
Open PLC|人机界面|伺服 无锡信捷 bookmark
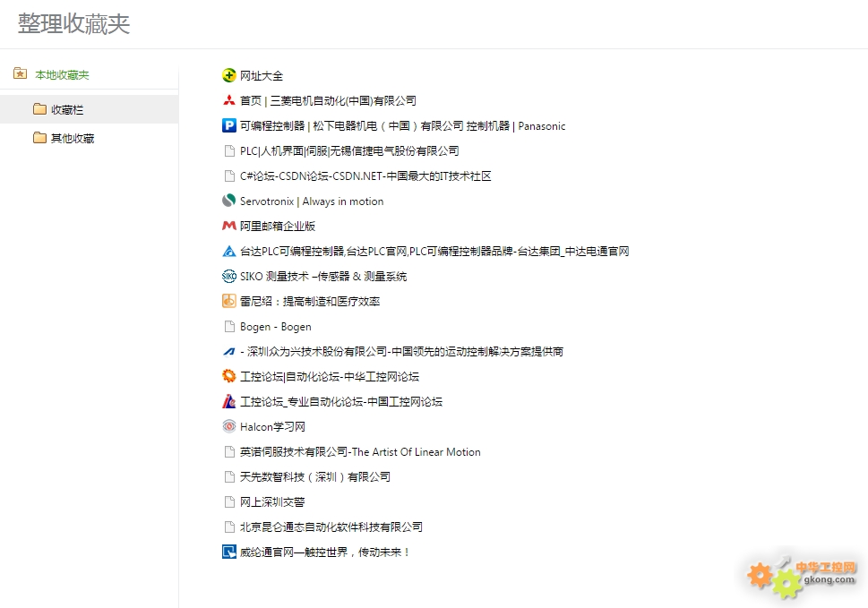[x=349, y=151]
